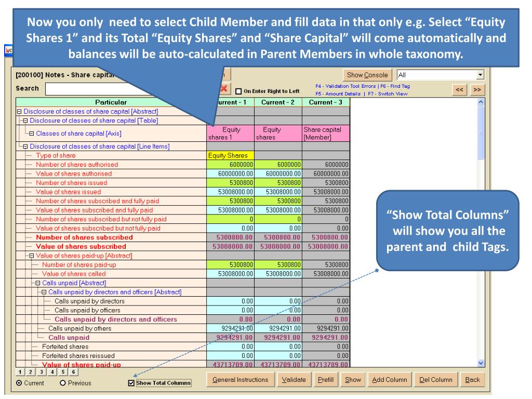Select the bold Number of shares subscribed row
Image resolution: width=532 pixels, height=399 pixels.
(111, 237)
